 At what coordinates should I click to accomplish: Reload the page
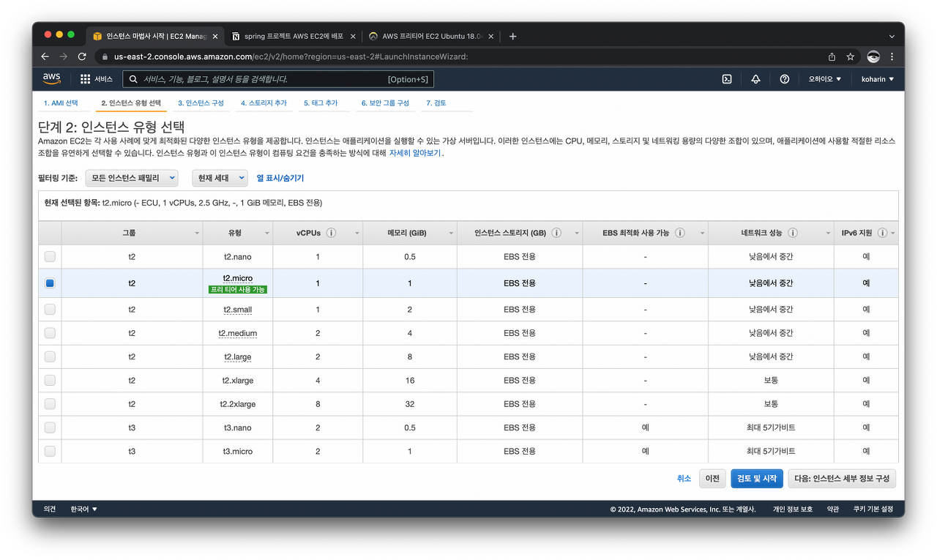click(x=82, y=56)
